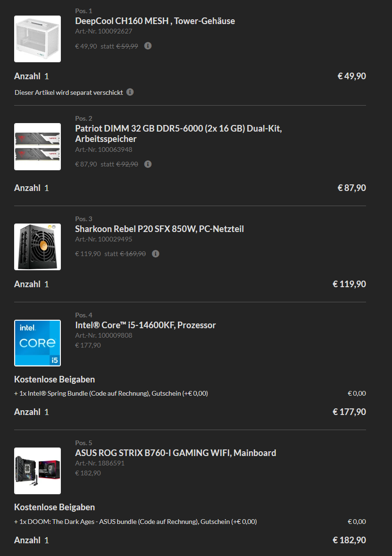The height and width of the screenshot is (556, 392).
Task: Click info icon beside separate shipping notice
Action: [130, 92]
